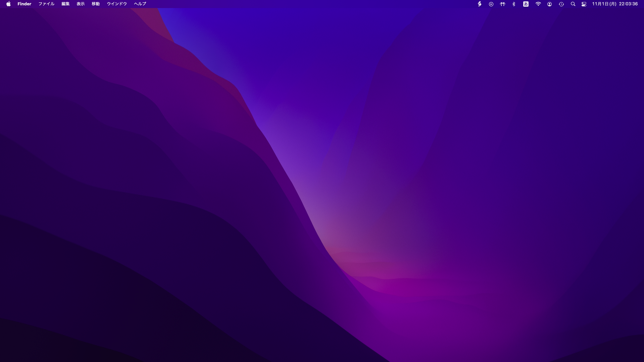Click the user account switching icon
Image resolution: width=644 pixels, height=362 pixels.
(x=549, y=4)
